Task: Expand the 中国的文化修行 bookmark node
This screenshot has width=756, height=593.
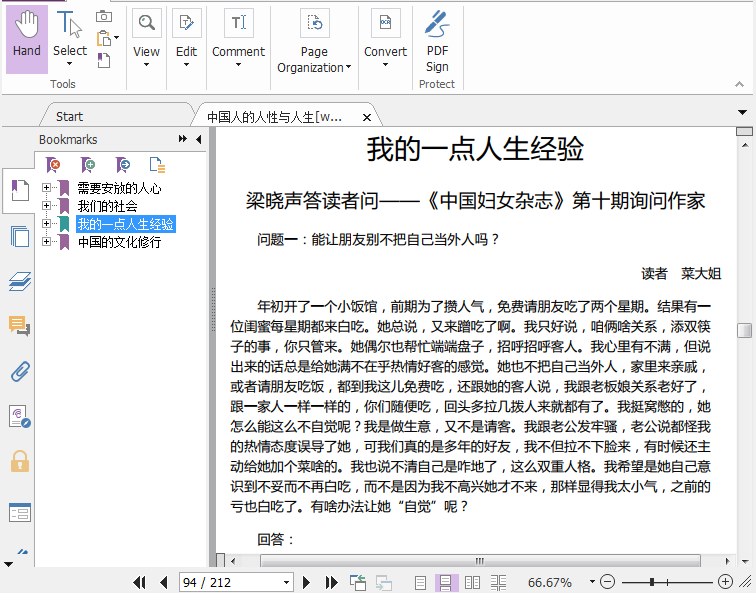Action: click(46, 242)
